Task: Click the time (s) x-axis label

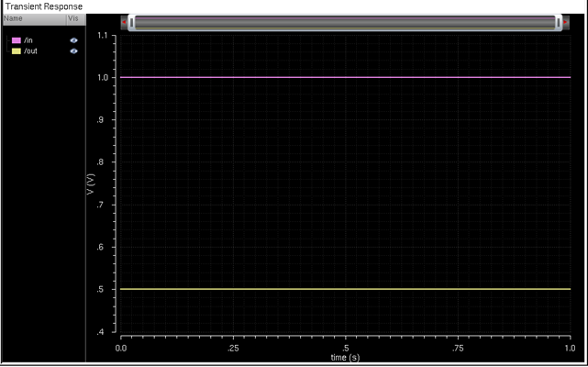Action: (x=345, y=357)
